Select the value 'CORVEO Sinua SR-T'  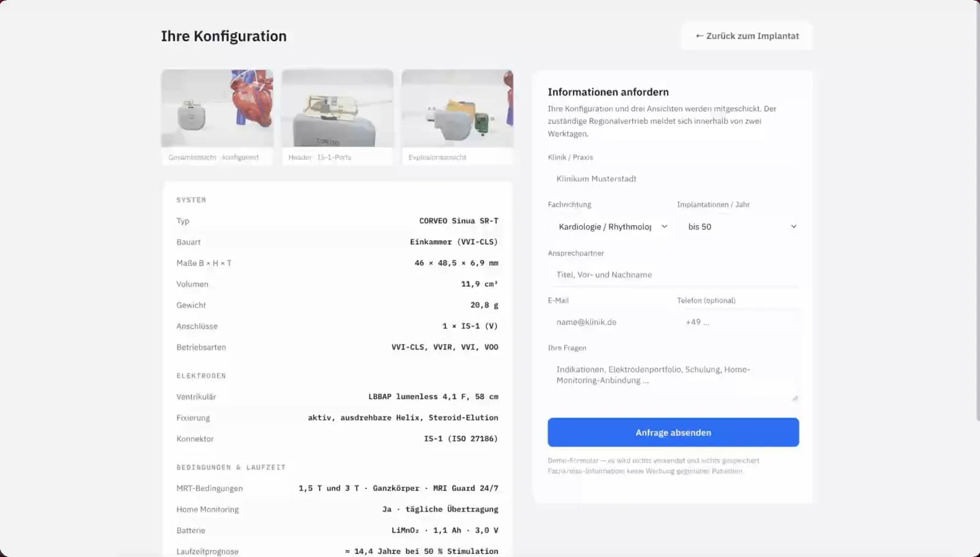point(459,221)
